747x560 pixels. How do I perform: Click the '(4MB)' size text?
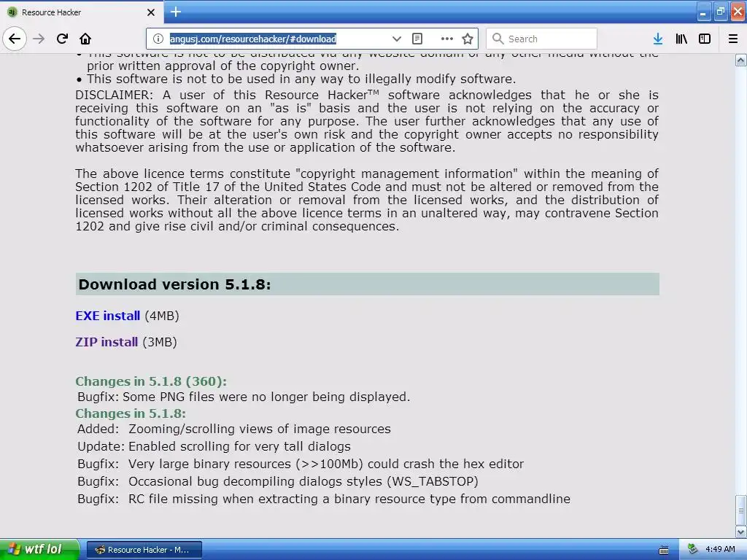(x=162, y=316)
